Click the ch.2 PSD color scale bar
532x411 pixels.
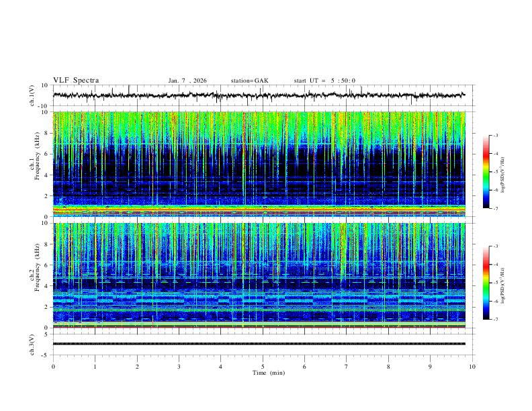486,283
